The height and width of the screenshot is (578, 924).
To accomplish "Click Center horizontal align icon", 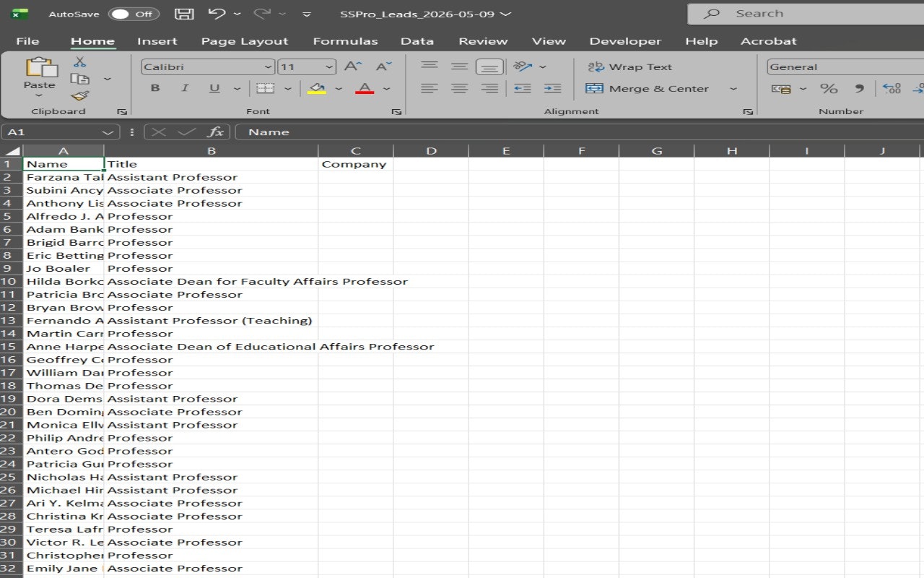I will coord(459,88).
